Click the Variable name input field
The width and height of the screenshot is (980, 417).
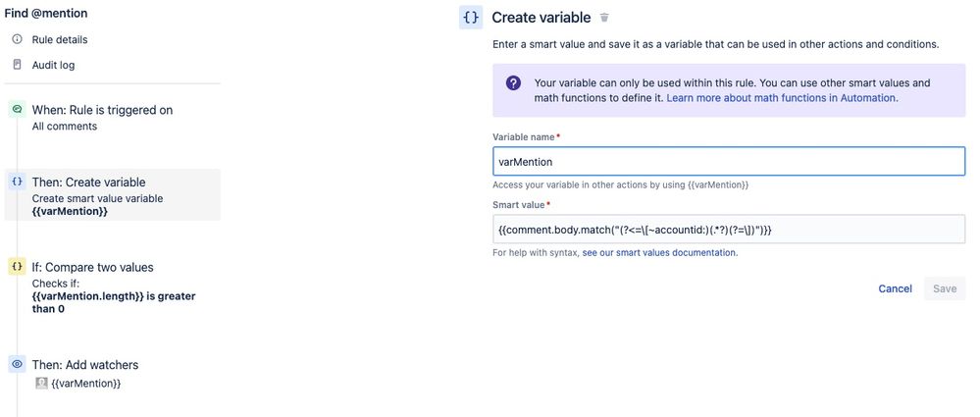click(729, 161)
